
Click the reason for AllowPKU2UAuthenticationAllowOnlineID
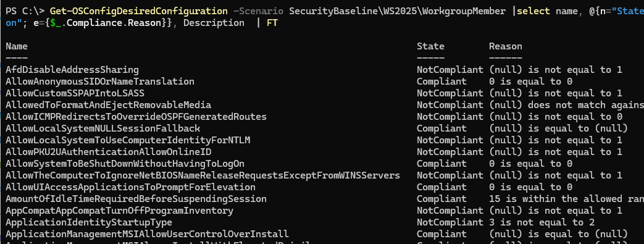556,152
